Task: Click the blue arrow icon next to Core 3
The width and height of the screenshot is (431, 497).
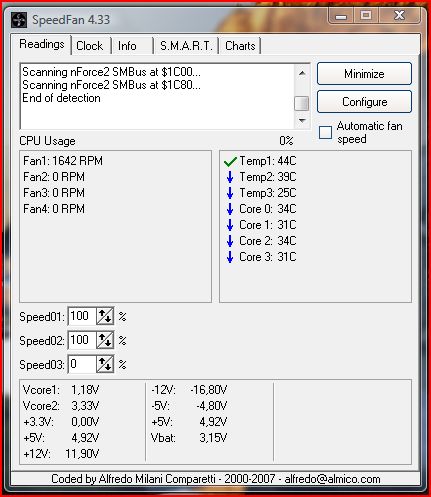Action: point(230,257)
